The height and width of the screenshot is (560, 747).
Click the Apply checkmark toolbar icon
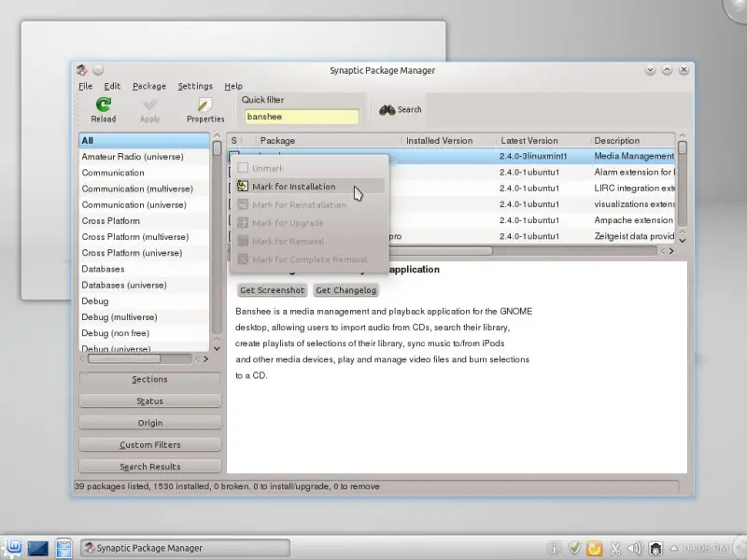point(149,105)
